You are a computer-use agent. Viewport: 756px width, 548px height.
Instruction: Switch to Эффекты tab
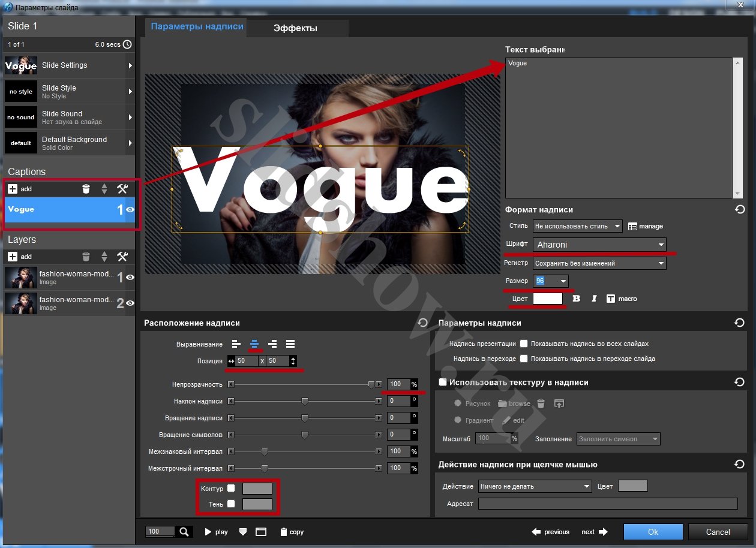(298, 28)
